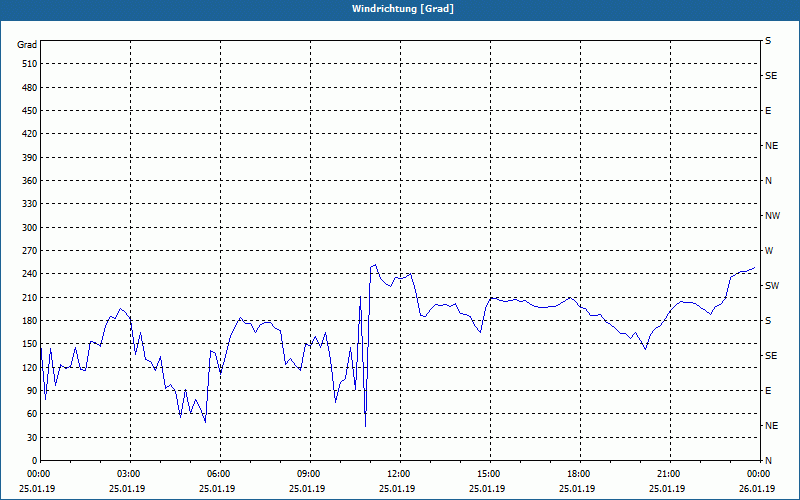Click the '21:00' time axis label

point(670,474)
